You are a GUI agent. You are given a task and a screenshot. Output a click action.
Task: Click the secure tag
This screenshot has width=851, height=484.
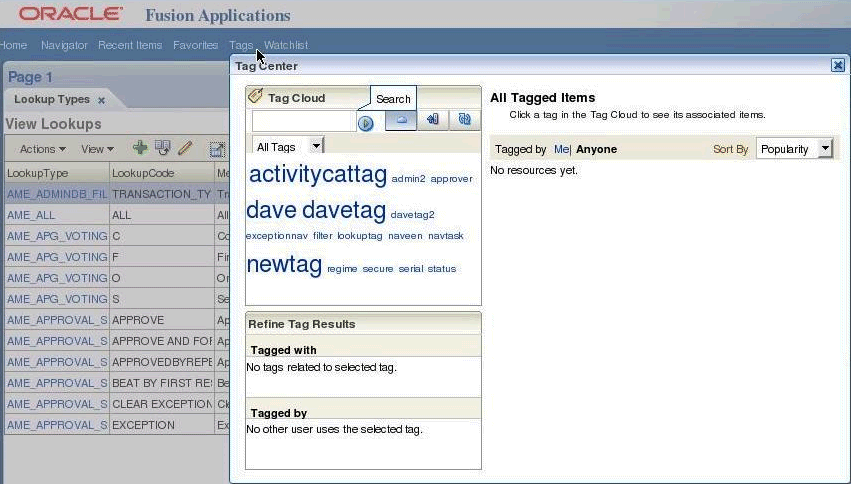click(378, 269)
